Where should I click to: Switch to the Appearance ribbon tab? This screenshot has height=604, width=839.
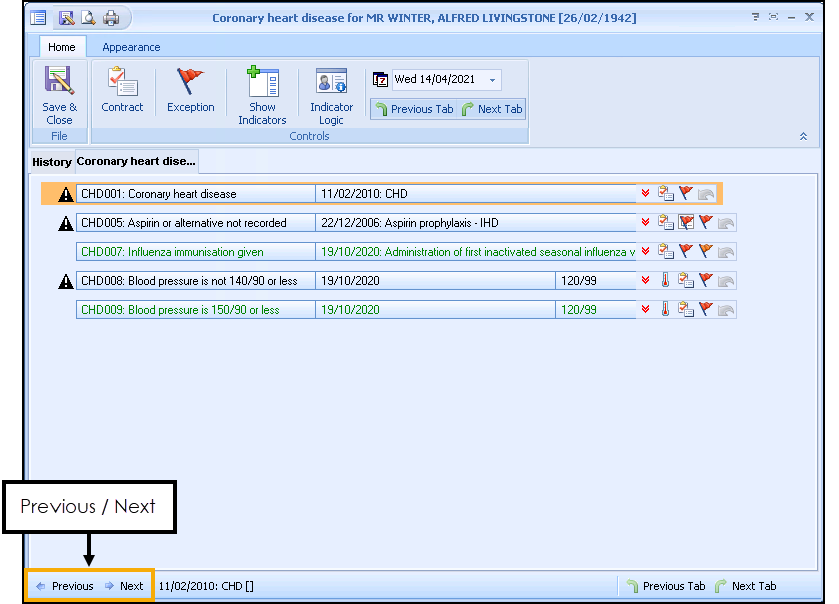[131, 47]
